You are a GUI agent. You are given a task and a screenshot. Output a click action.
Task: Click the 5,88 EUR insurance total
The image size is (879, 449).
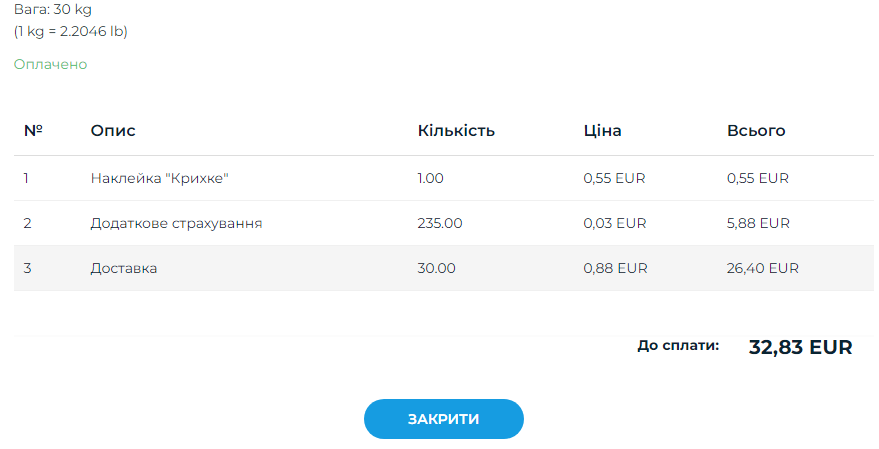click(758, 223)
